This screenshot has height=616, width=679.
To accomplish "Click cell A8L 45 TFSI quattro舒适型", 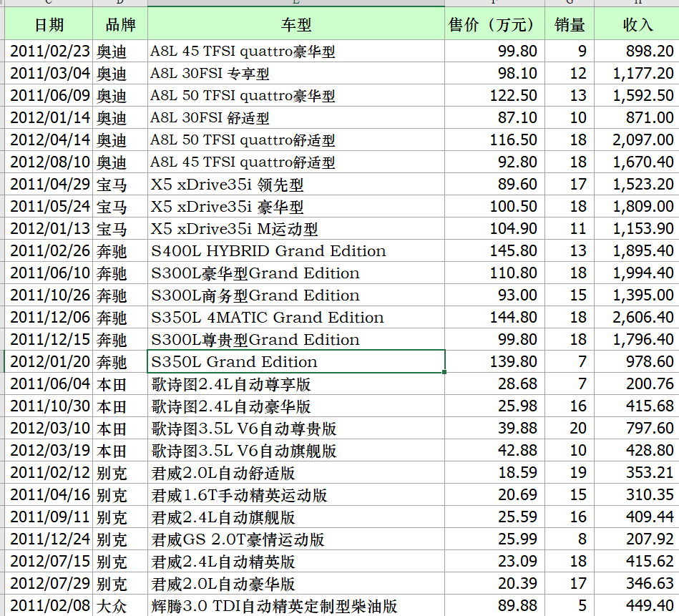I will pos(295,162).
